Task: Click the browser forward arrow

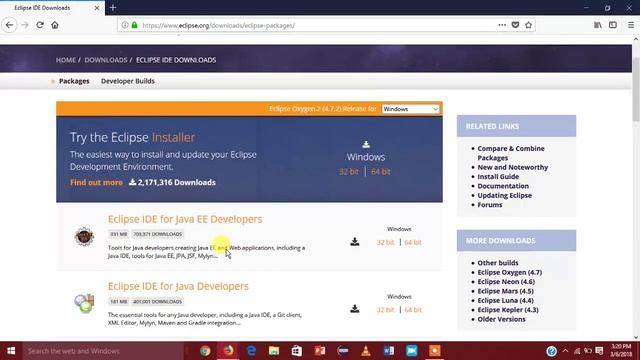Action: tap(25, 25)
